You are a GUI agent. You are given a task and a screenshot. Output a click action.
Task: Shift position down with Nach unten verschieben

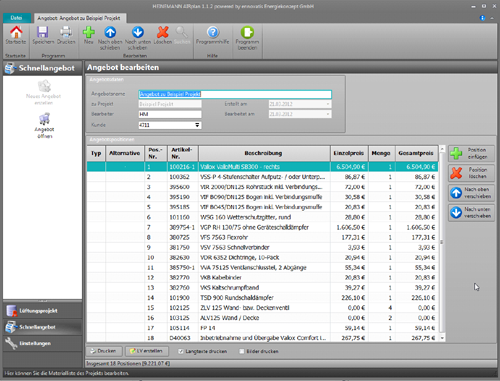471,212
